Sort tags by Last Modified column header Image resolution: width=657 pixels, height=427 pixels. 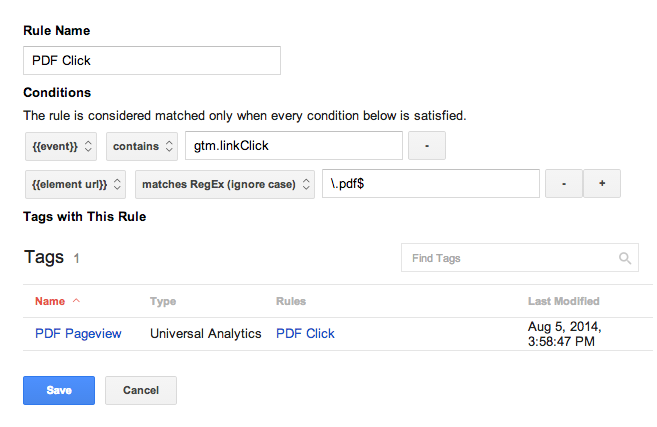click(x=564, y=301)
